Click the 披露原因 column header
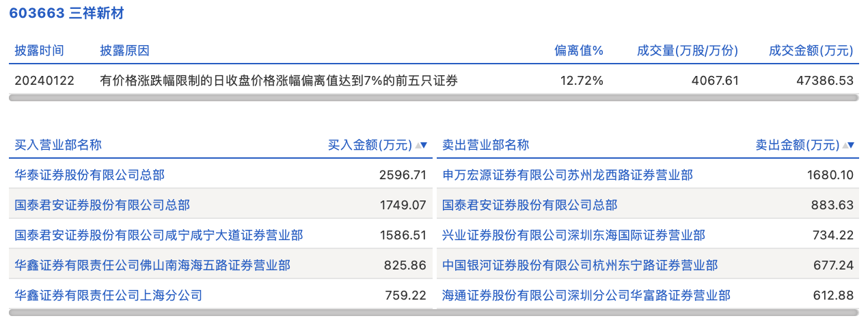The image size is (868, 327). (124, 51)
